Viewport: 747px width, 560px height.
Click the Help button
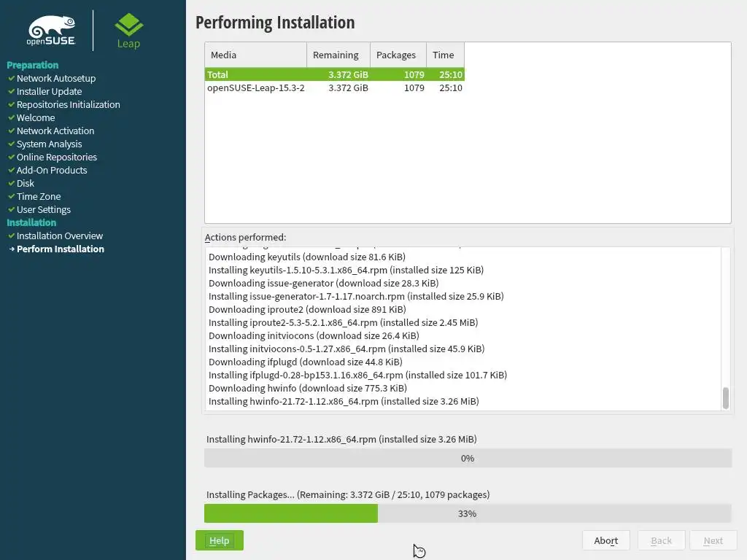219,540
